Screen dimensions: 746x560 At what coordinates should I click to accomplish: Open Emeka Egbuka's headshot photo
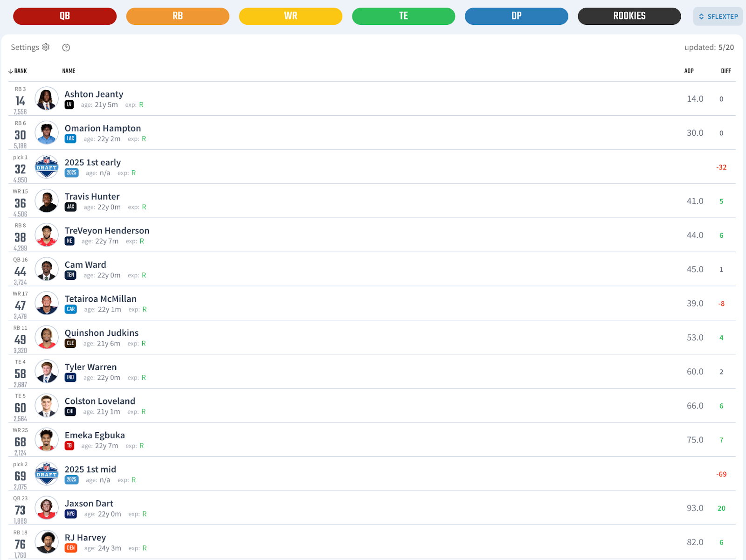coord(47,440)
